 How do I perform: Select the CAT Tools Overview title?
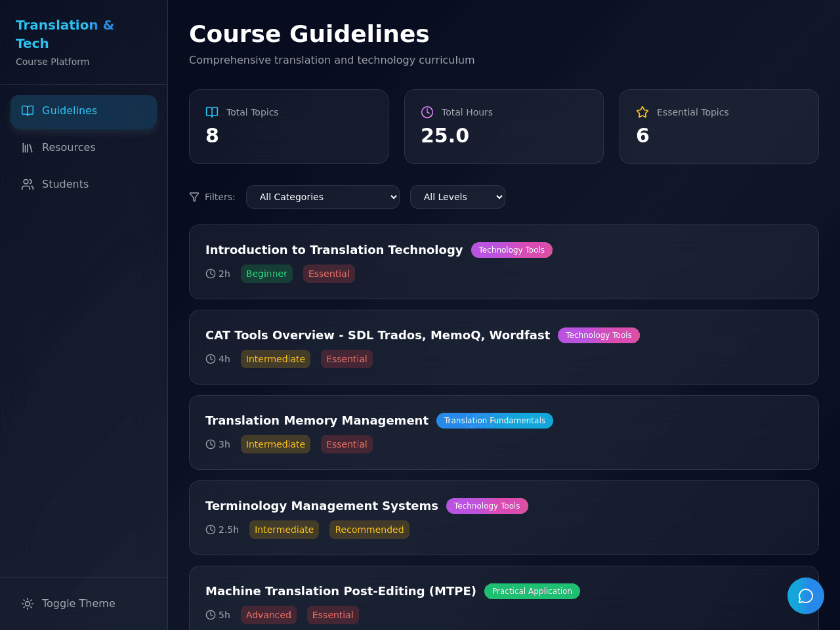click(x=377, y=335)
